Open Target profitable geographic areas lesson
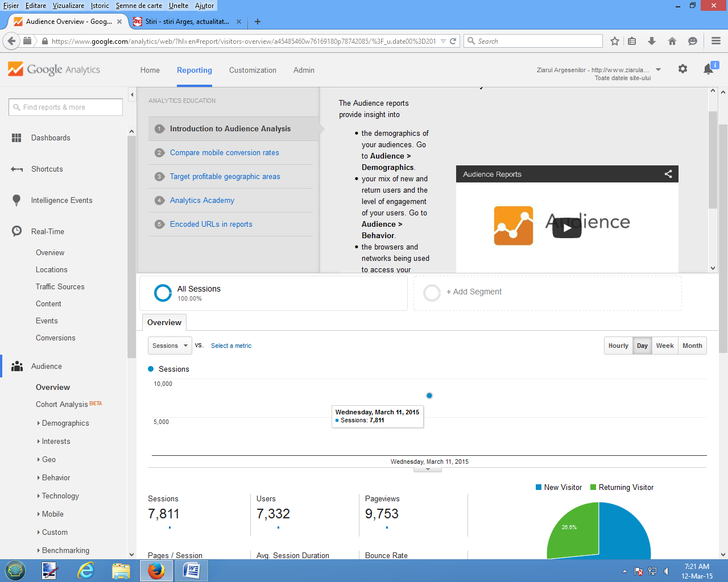 [225, 176]
